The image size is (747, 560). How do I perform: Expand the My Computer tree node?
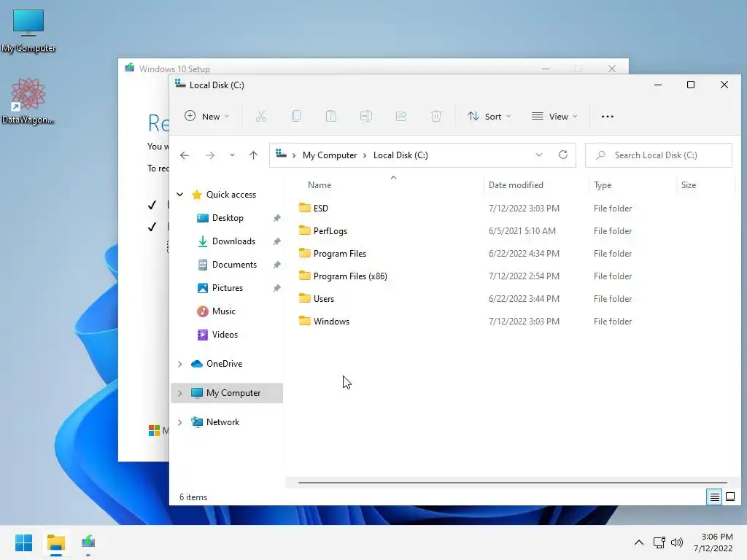[x=180, y=393]
